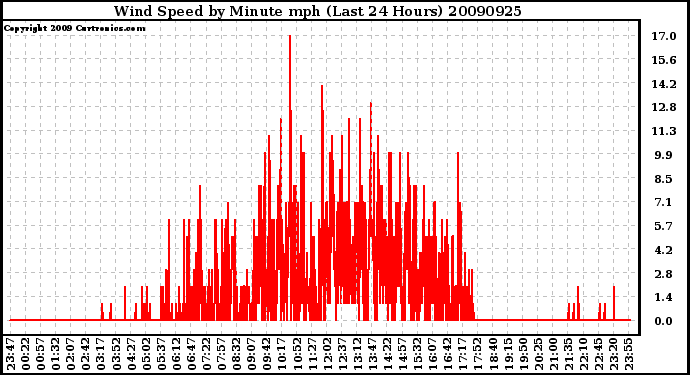Image resolution: width=690 pixels, height=375 pixels.
Task: Click the 17.0 mph peak spike tip
Action: coord(290,37)
